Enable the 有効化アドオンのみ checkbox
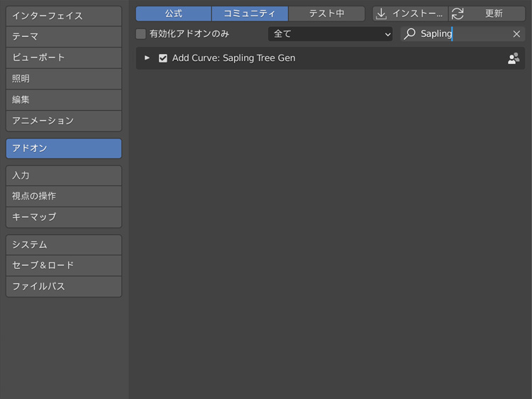The width and height of the screenshot is (532, 399). tap(141, 34)
